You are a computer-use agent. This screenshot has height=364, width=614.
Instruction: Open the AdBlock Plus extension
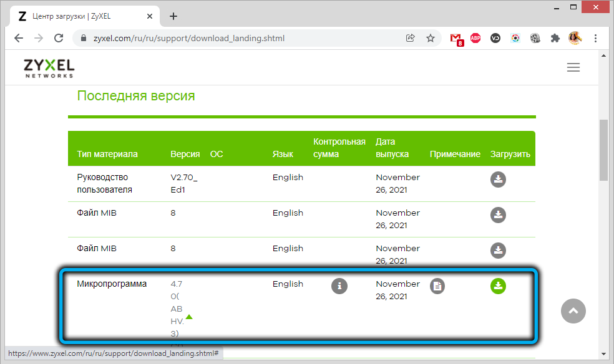point(475,38)
